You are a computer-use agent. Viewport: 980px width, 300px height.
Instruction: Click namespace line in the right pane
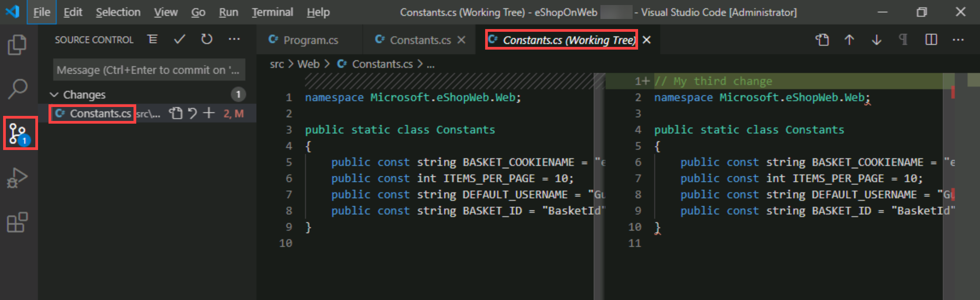click(762, 97)
